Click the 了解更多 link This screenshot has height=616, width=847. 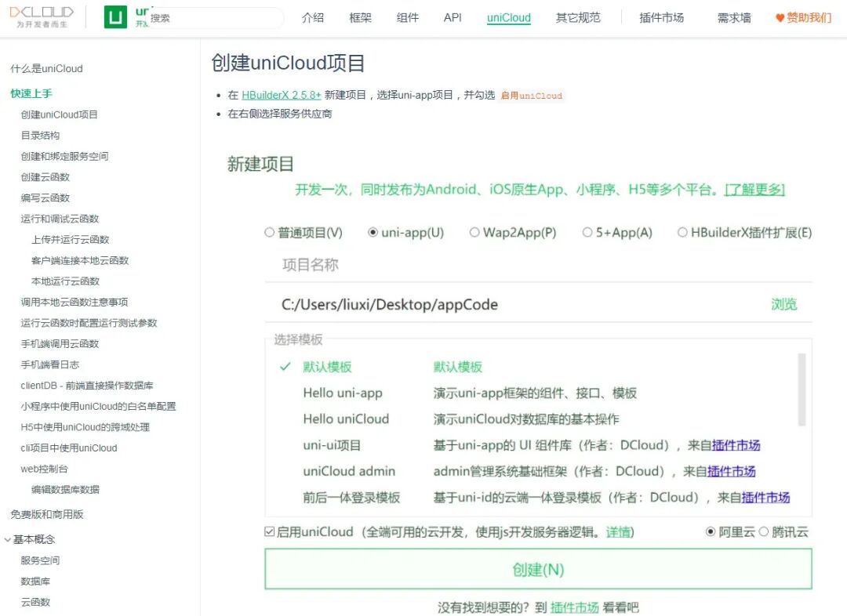pos(754,190)
